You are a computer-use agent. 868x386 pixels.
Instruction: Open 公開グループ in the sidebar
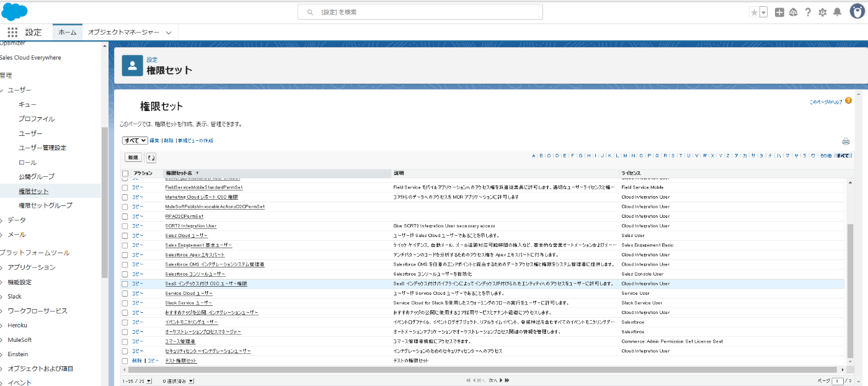point(37,177)
